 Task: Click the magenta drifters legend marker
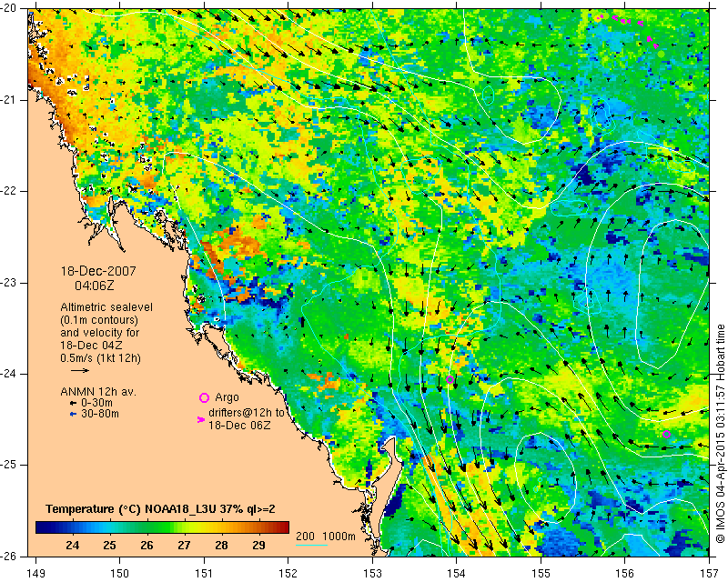201,419
